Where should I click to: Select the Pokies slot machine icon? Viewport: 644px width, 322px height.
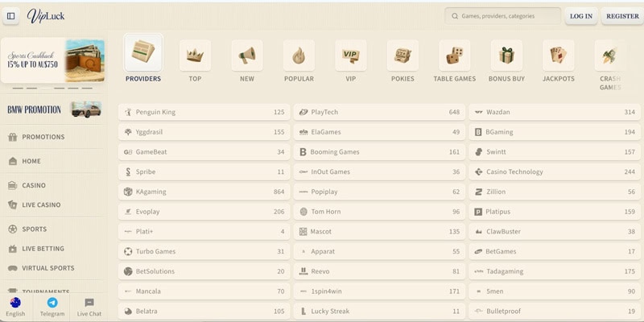402,56
